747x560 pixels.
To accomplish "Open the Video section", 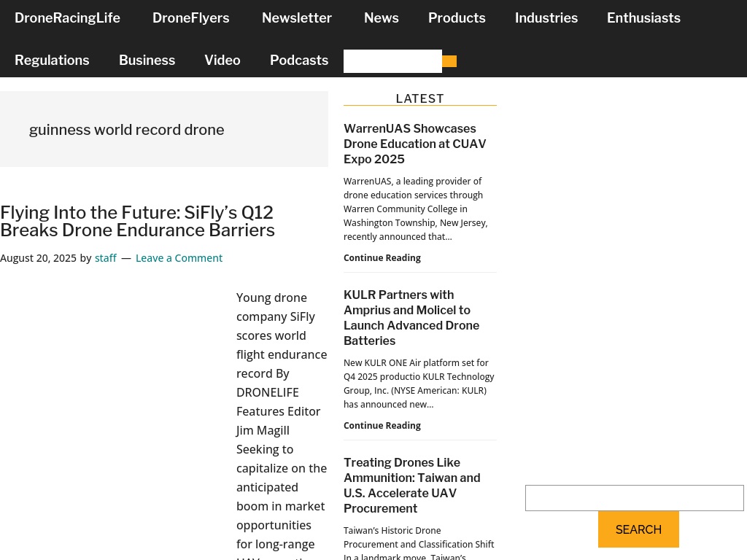I will tap(222, 61).
